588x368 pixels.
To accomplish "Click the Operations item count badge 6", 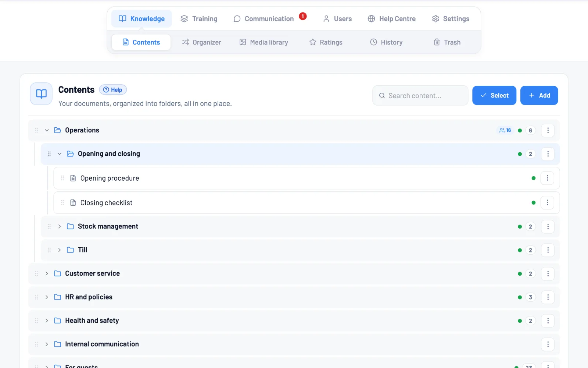I will pos(530,130).
